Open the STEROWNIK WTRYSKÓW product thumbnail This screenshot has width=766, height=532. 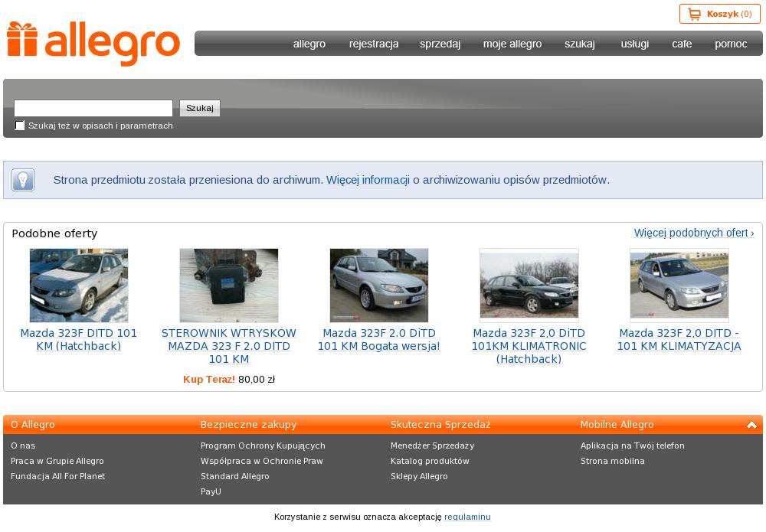pos(228,286)
